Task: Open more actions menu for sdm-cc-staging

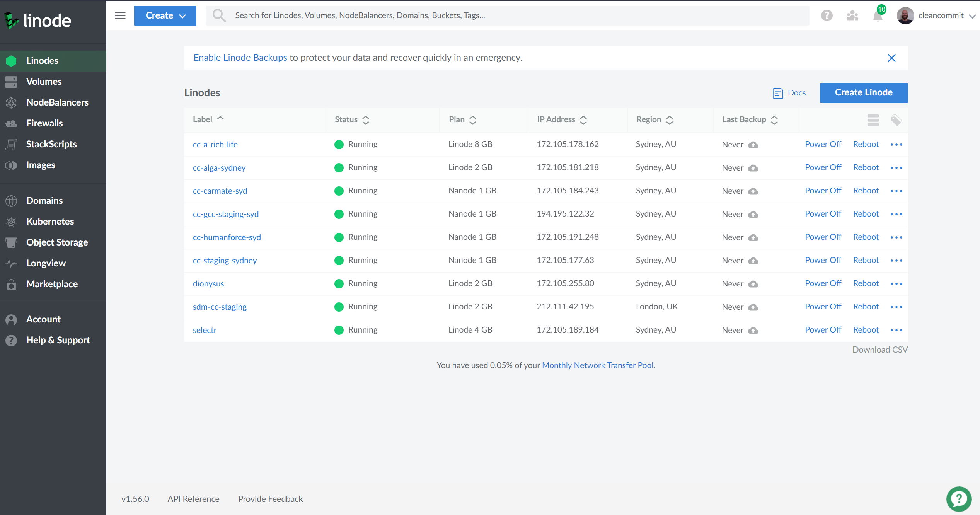Action: 896,307
